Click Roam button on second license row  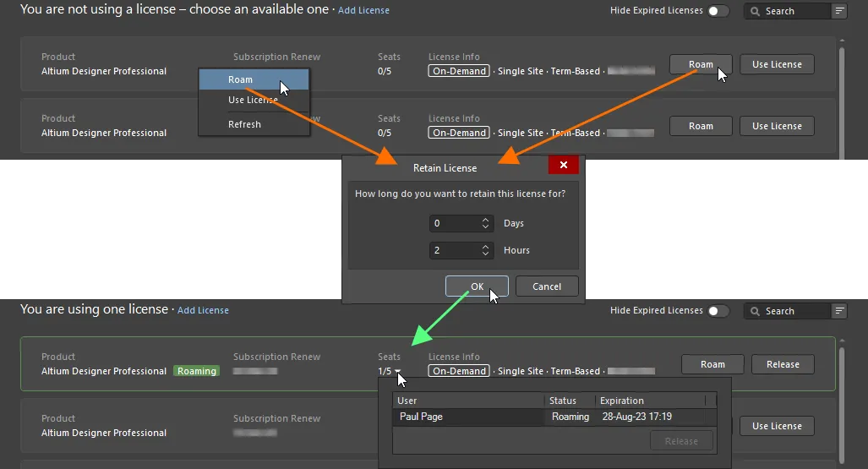click(x=701, y=126)
